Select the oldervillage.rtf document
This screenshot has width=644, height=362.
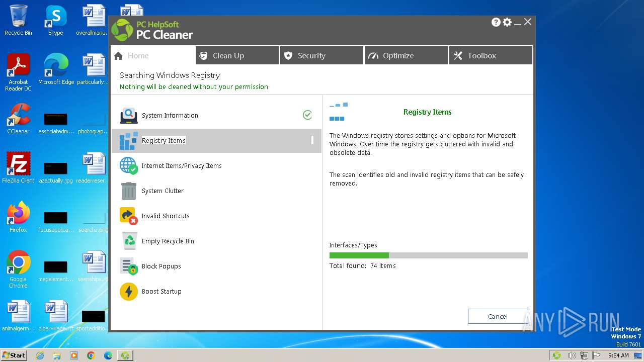[x=56, y=316]
